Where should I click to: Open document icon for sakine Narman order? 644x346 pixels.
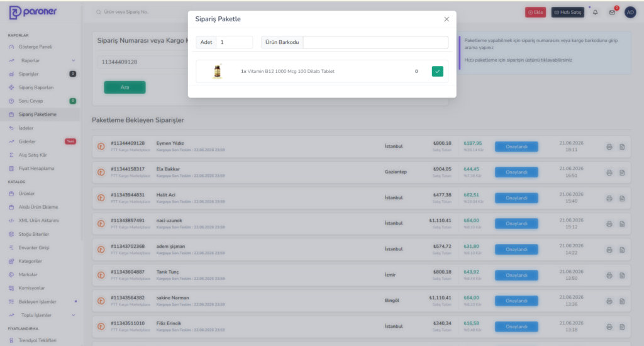622,301
